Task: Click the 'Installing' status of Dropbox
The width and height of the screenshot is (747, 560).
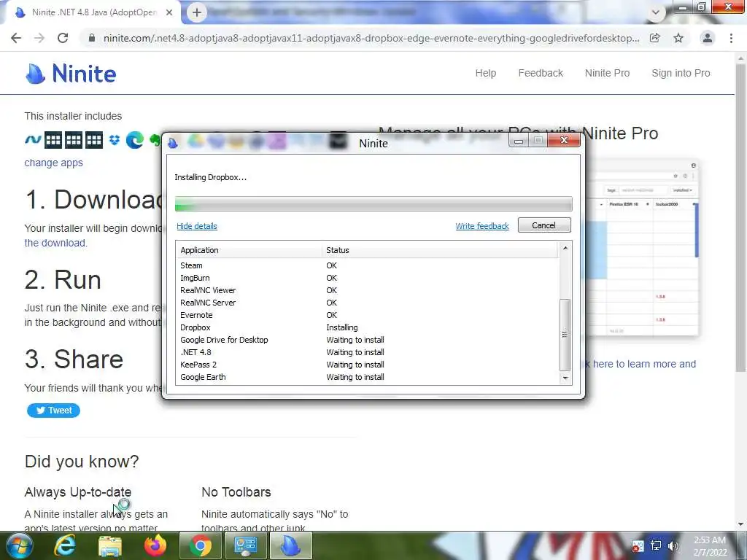Action: (x=342, y=327)
